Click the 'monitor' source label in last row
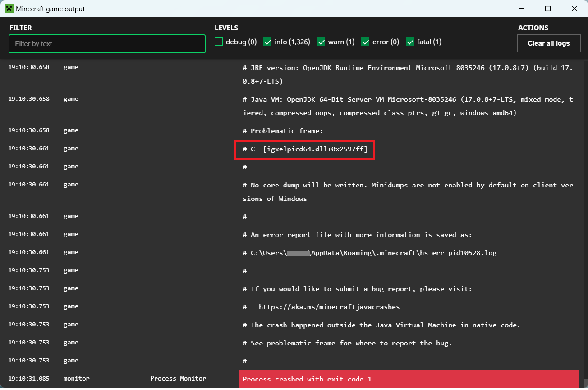 [x=77, y=379]
